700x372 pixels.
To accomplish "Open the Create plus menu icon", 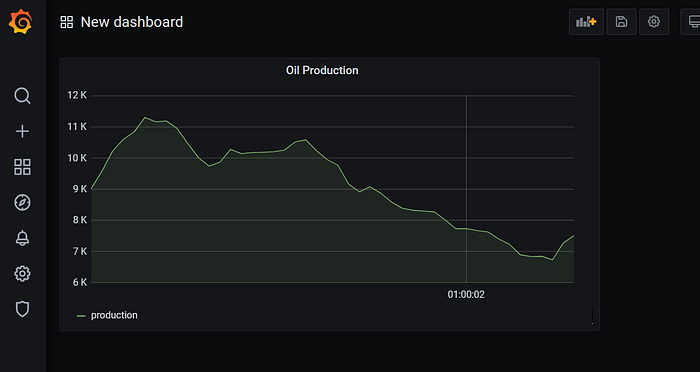I will tap(22, 131).
